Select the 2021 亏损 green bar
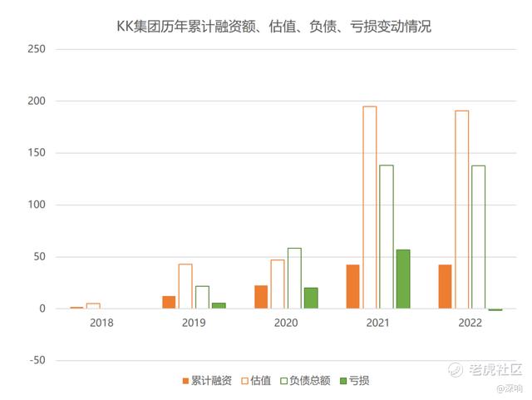Viewport: 532px width, 400px height. click(x=403, y=279)
